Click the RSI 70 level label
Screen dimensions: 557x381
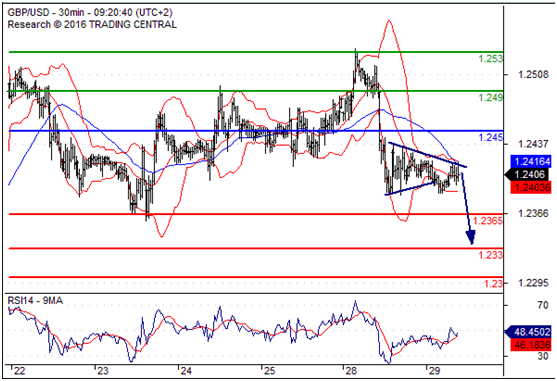(x=543, y=305)
